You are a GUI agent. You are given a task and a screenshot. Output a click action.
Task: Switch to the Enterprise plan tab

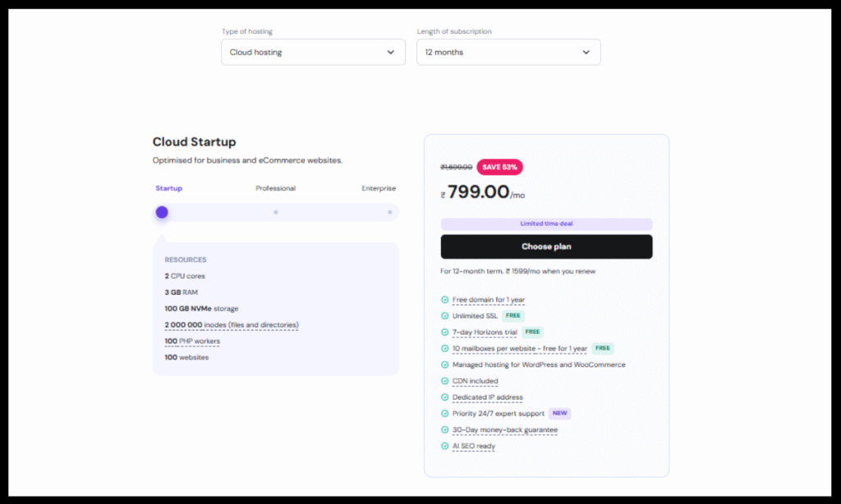tap(379, 188)
